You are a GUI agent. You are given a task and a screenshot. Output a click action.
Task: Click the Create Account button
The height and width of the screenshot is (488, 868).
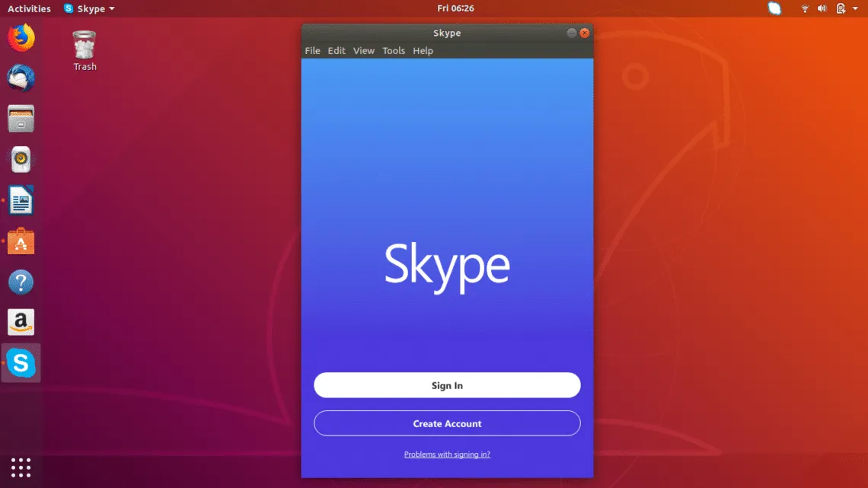447,423
